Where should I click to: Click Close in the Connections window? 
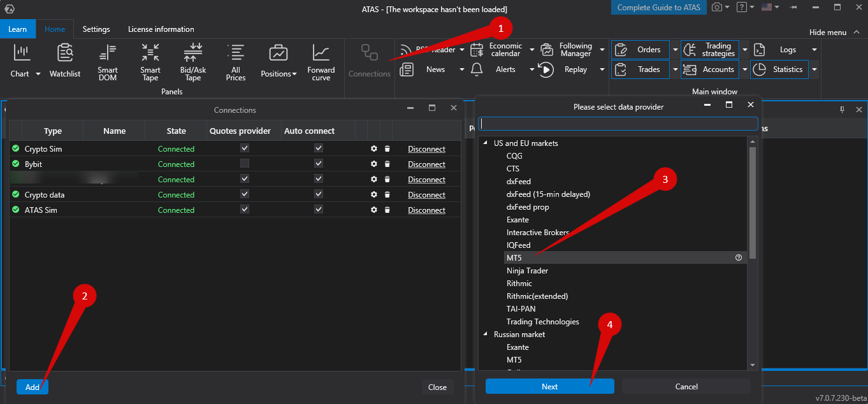(x=437, y=387)
